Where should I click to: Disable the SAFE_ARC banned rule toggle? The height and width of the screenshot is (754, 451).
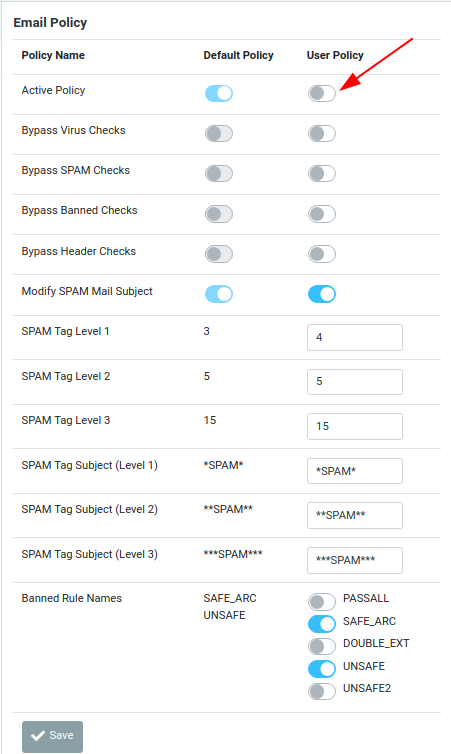(x=322, y=624)
